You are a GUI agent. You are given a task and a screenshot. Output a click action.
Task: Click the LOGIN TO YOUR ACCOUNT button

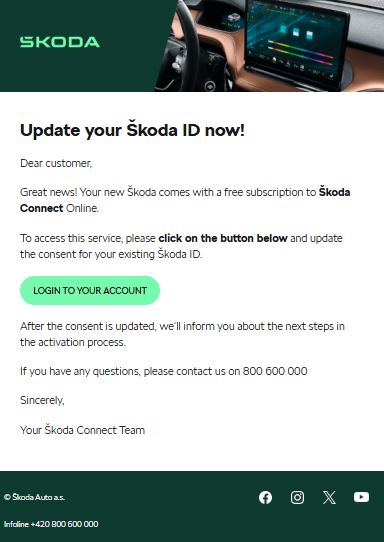click(x=90, y=290)
